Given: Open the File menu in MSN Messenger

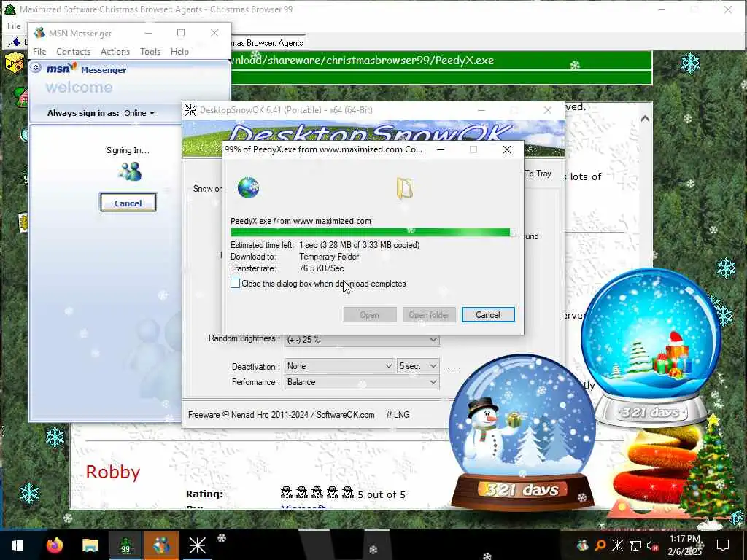Looking at the screenshot, I should click(39, 52).
